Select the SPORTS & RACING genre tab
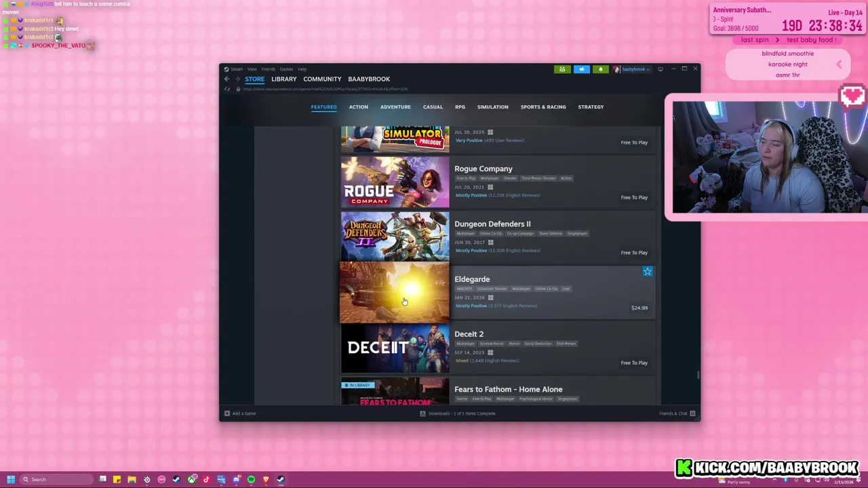The height and width of the screenshot is (488, 868). pos(543,107)
